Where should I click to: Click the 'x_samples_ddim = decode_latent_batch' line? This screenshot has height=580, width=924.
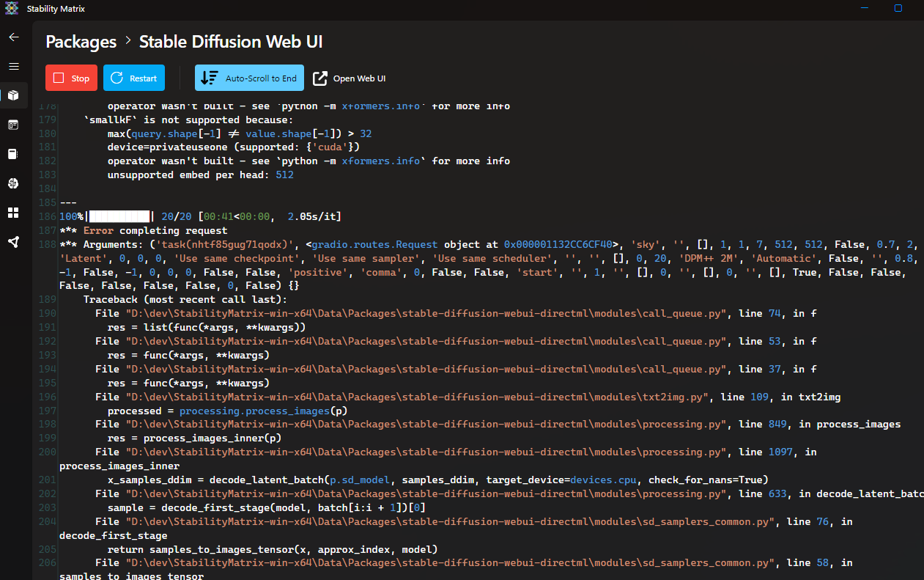437,480
